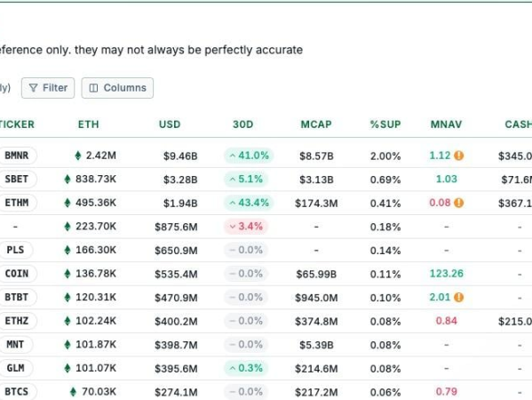Screen dimensions: 532x400
Task: Click the 5.1% 30D change badge
Action: click(x=246, y=179)
